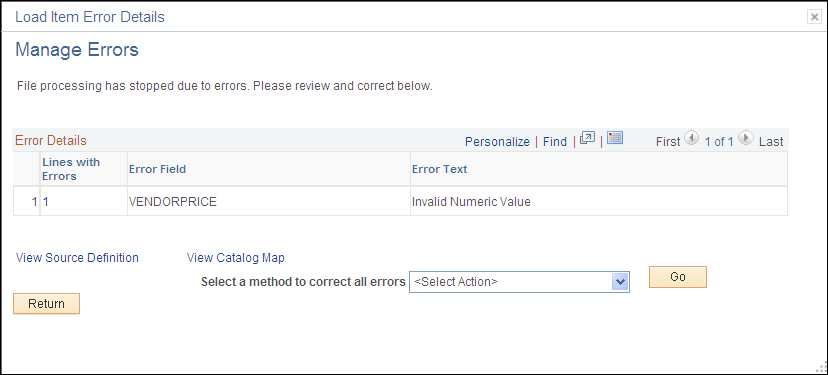This screenshot has height=375, width=828.
Task: Open View Source Definition link
Action: 77,258
